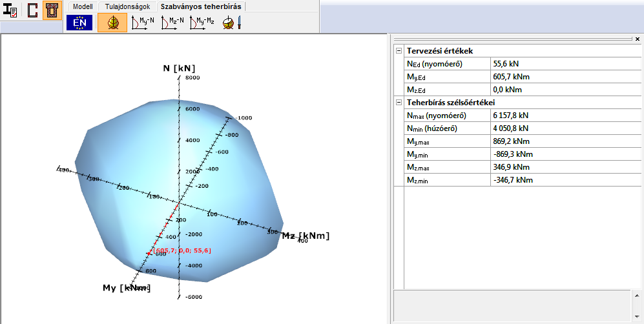
Task: Click the description box scroll down arrow
Action: [637, 316]
